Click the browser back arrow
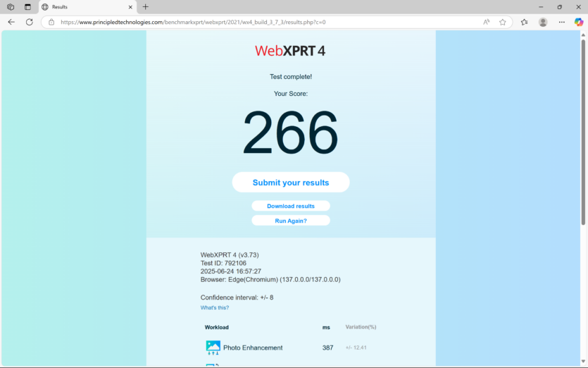This screenshot has width=588, height=368. 11,22
